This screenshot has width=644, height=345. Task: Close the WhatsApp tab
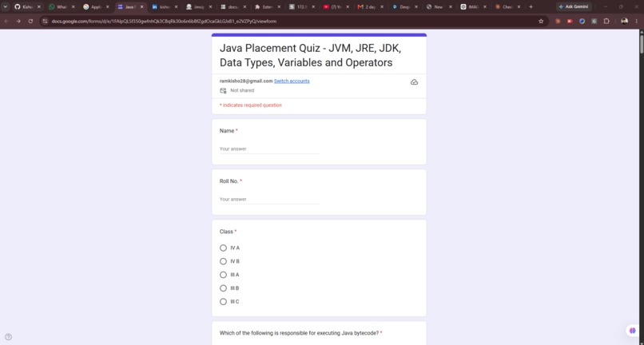pos(73,6)
